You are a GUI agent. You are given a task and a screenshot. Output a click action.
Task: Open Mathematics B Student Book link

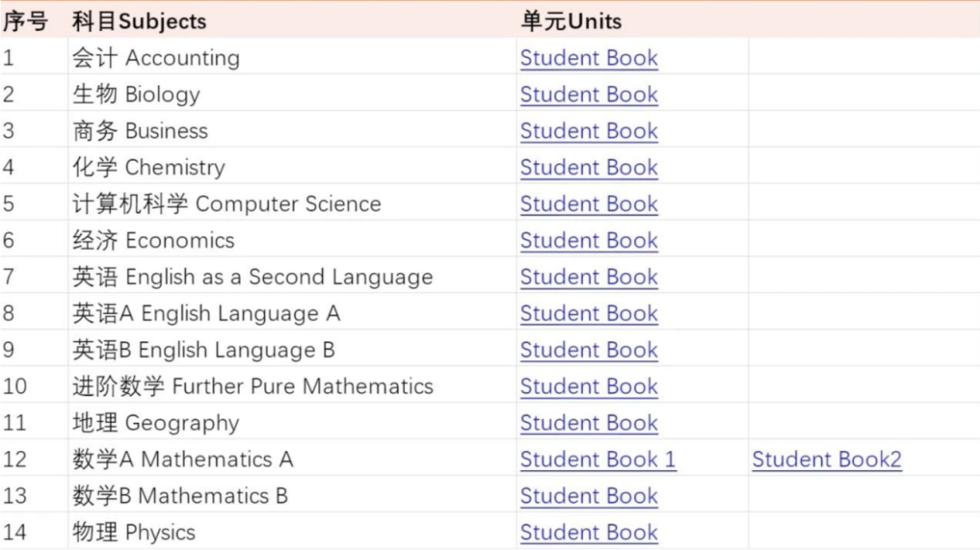tap(589, 496)
